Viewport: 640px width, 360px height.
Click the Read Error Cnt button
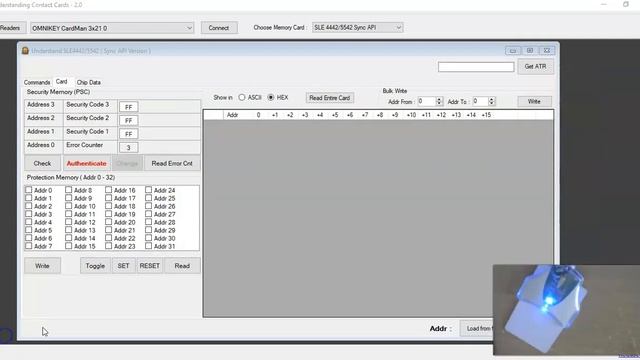tap(172, 163)
